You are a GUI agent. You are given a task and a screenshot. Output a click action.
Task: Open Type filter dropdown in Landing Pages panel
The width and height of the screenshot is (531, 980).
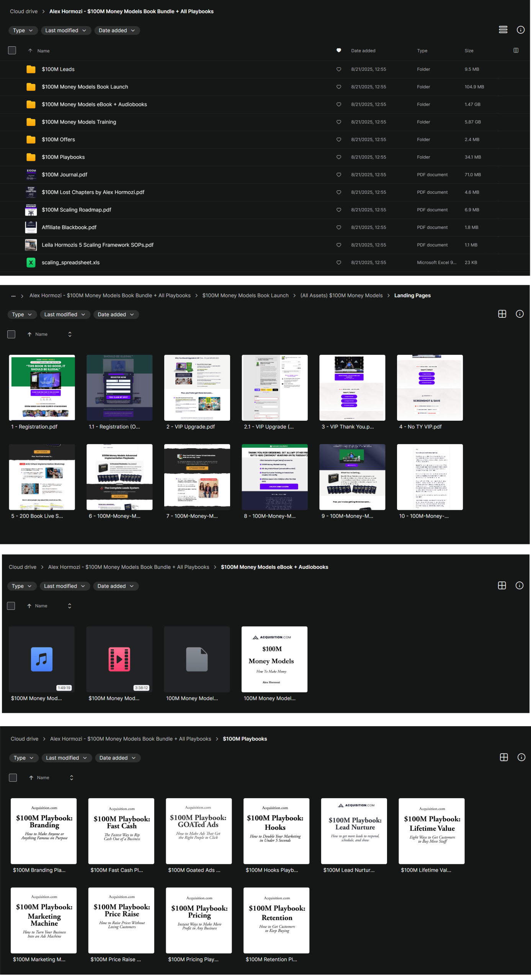(22, 314)
